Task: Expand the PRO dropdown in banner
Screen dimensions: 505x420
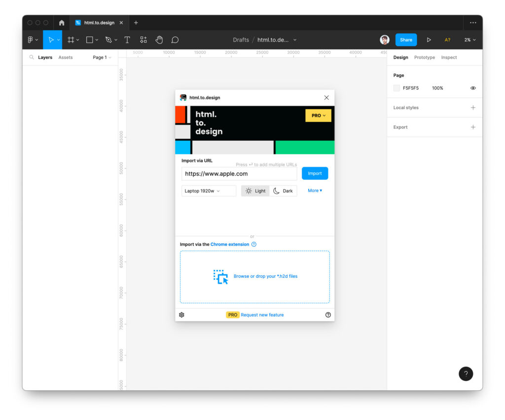Action: tap(318, 115)
